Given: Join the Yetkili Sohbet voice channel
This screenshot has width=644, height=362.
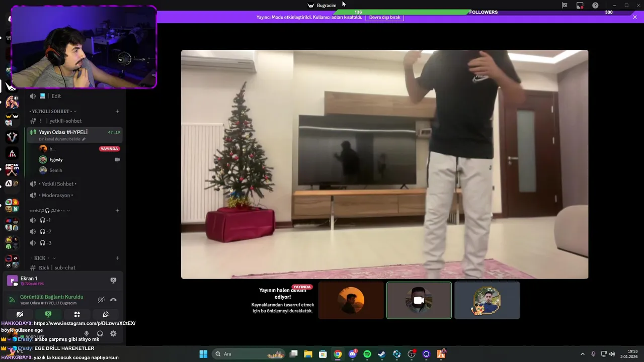Looking at the screenshot, I should coord(74,184).
